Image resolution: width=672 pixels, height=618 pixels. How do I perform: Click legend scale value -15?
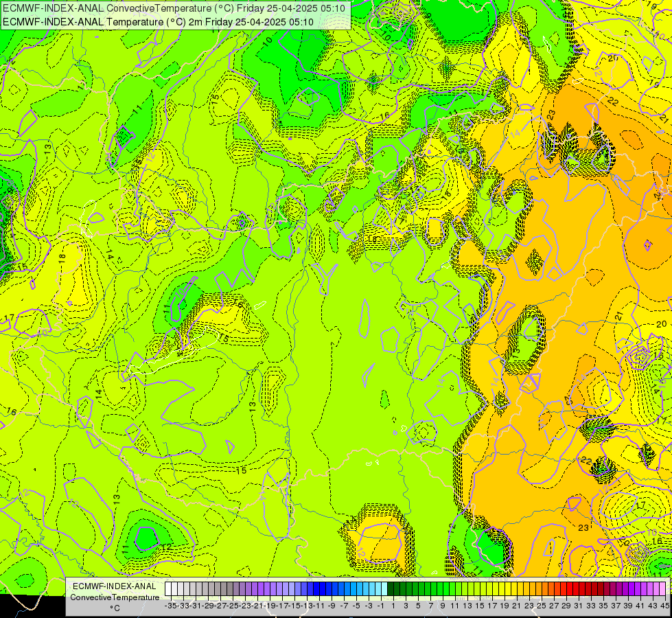click(294, 606)
